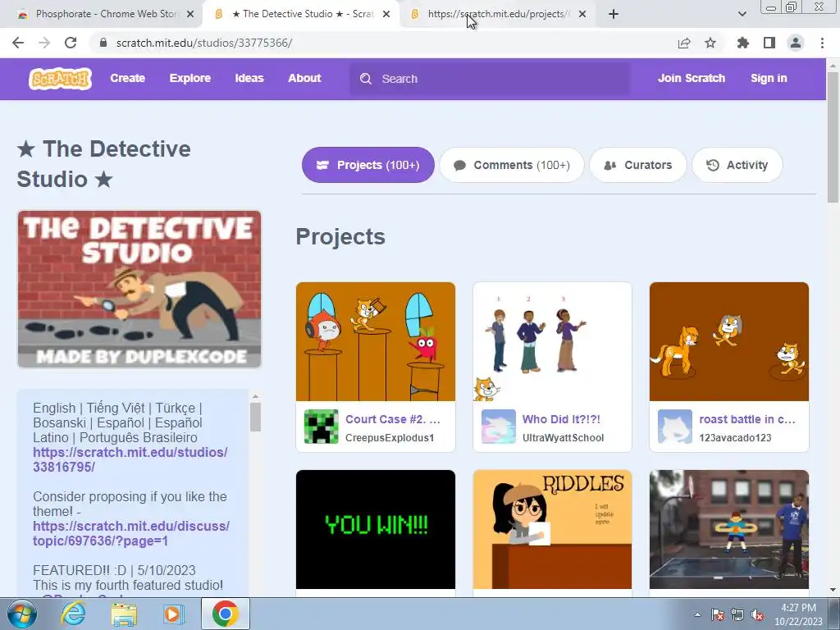Click the clock showing 4:27 PM

click(798, 608)
